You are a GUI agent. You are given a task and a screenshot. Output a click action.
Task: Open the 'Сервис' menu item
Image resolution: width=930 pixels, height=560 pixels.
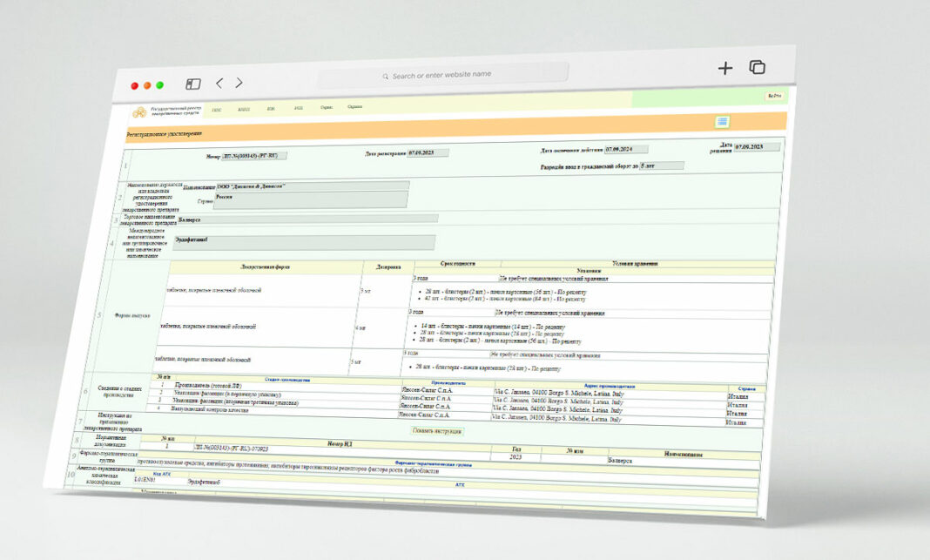click(x=326, y=107)
